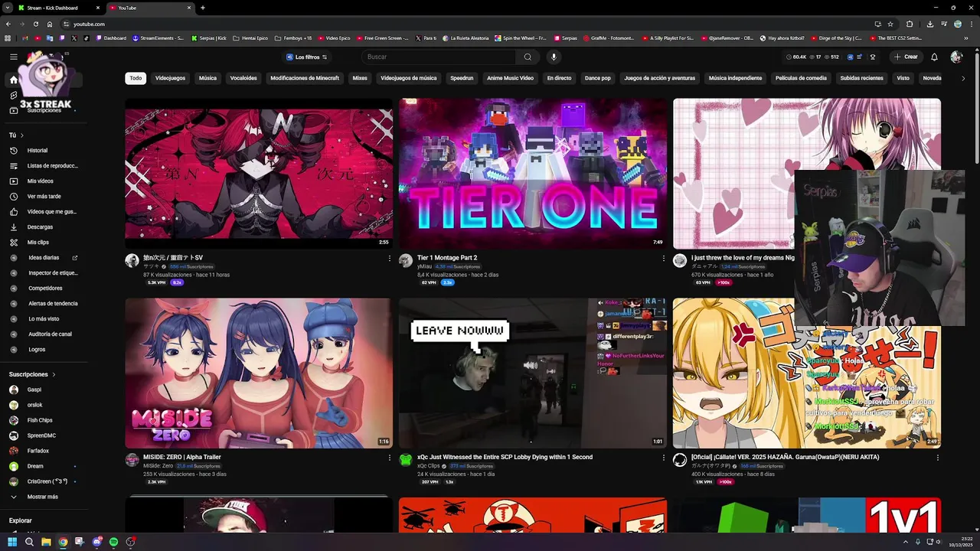Open new browser tab
Image resolution: width=980 pixels, height=551 pixels.
coord(202,8)
